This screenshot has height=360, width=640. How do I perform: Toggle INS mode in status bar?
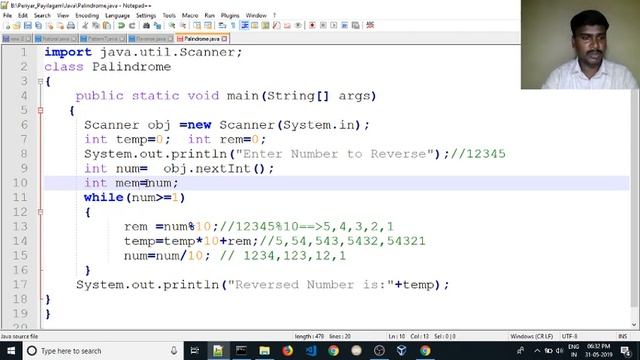pos(622,336)
